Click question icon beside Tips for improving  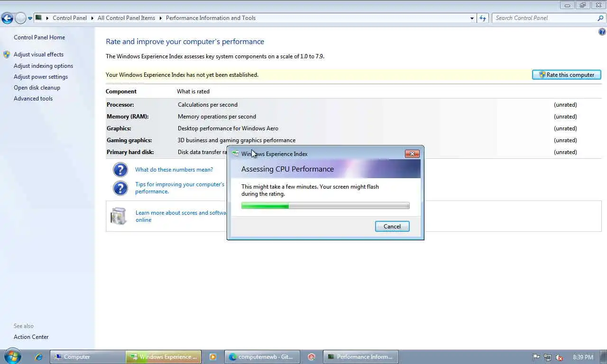(120, 188)
